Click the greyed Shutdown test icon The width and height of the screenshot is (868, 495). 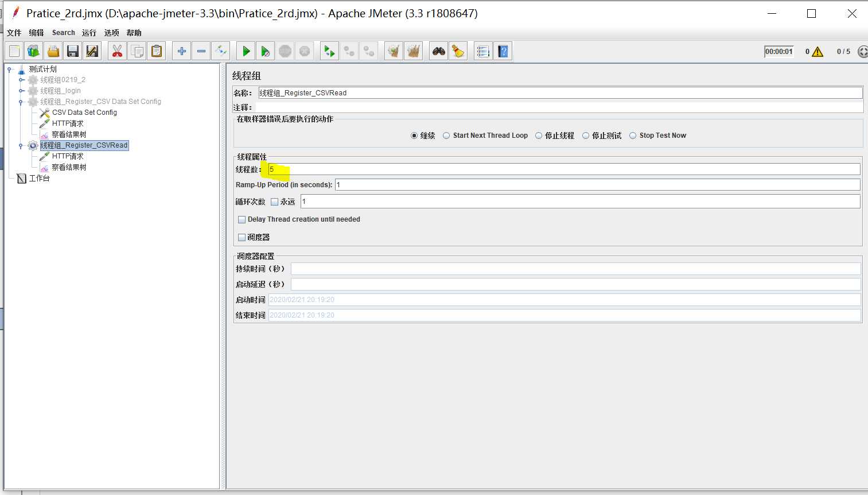pyautogui.click(x=305, y=51)
